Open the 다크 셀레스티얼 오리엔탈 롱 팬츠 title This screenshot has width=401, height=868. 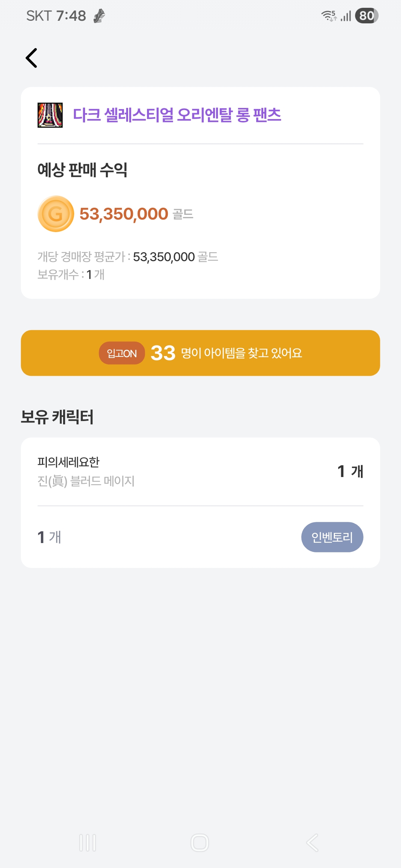(x=177, y=115)
